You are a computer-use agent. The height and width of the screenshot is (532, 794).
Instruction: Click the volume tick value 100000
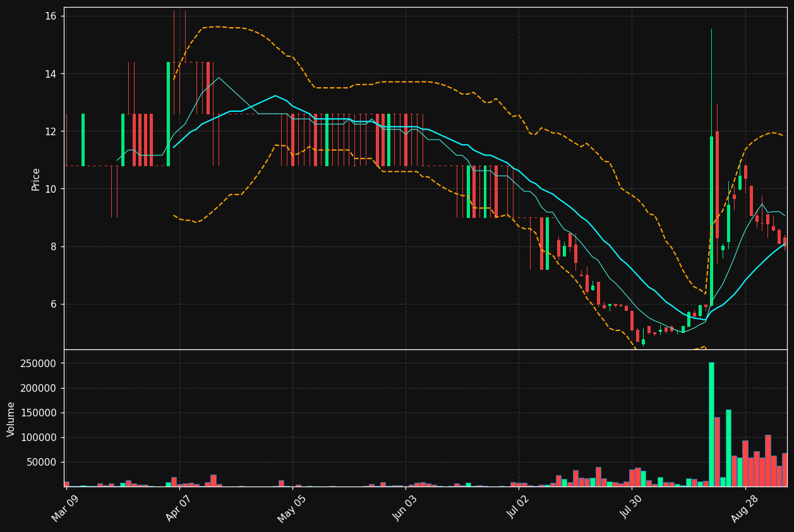pyautogui.click(x=40, y=437)
